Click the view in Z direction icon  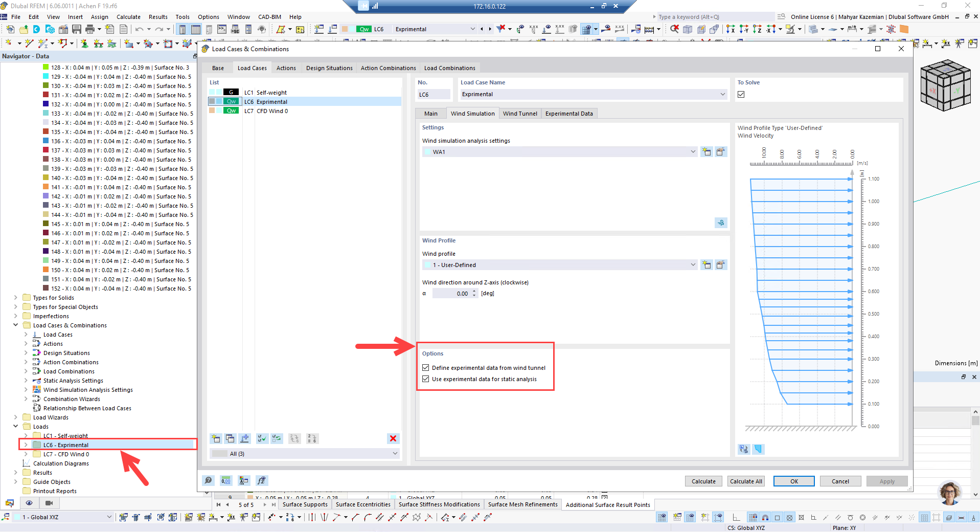click(x=757, y=29)
